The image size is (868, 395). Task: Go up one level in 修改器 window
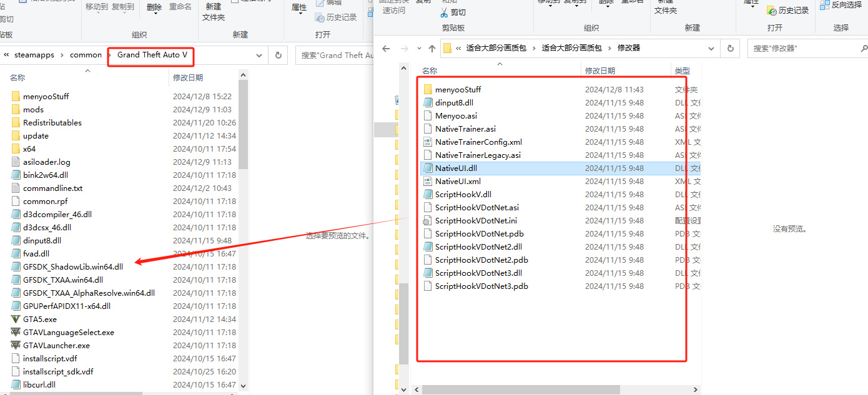point(432,48)
